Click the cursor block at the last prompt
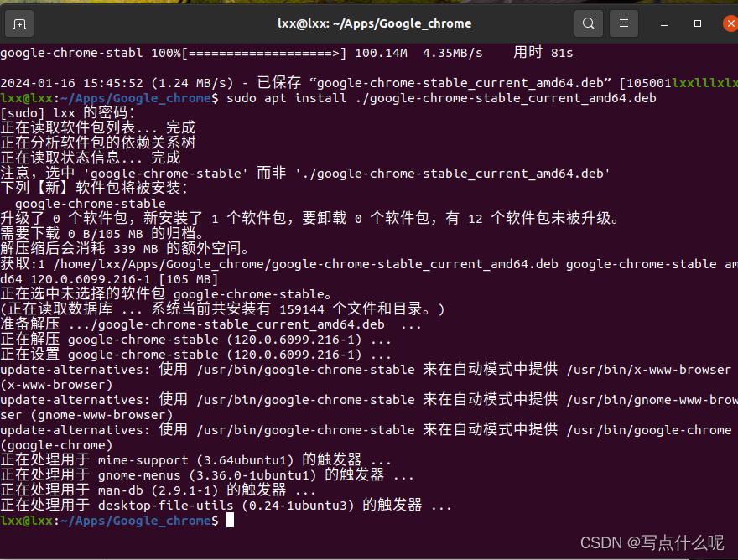The height and width of the screenshot is (560, 738). (231, 521)
